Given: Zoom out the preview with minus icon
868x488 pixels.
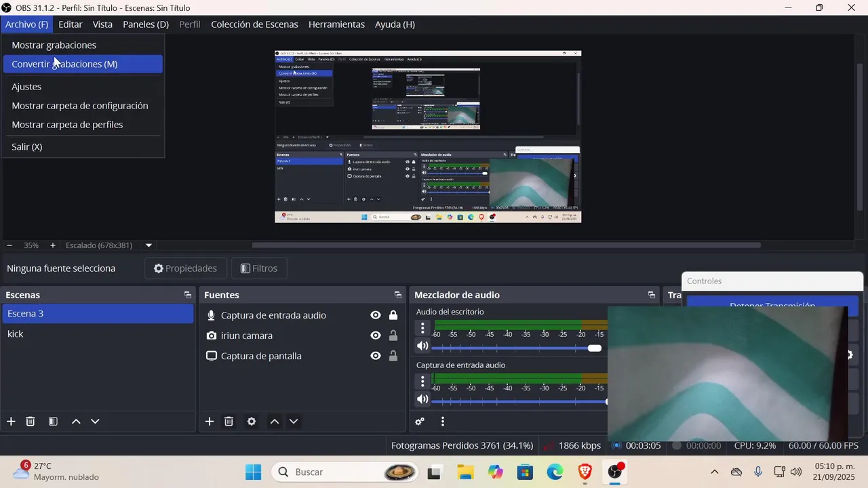Looking at the screenshot, I should point(9,245).
